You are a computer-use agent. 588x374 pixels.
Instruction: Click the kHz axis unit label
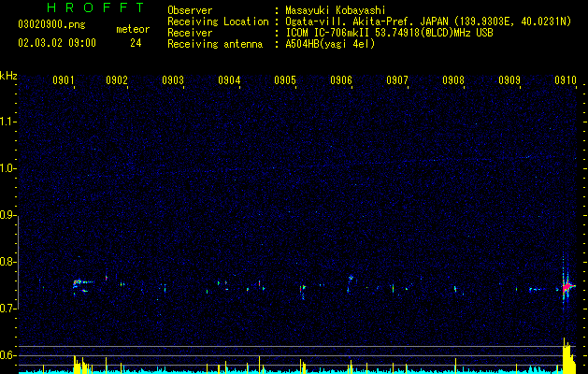(x=8, y=76)
